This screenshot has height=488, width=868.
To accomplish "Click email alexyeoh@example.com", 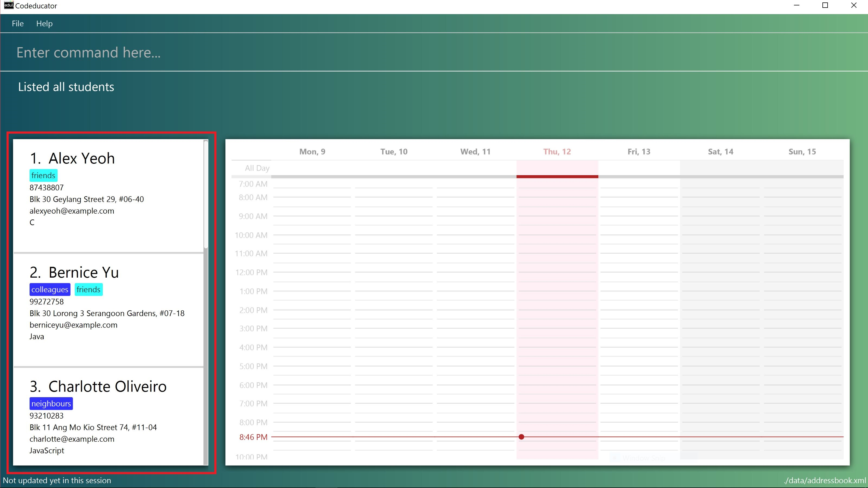I will tap(72, 211).
